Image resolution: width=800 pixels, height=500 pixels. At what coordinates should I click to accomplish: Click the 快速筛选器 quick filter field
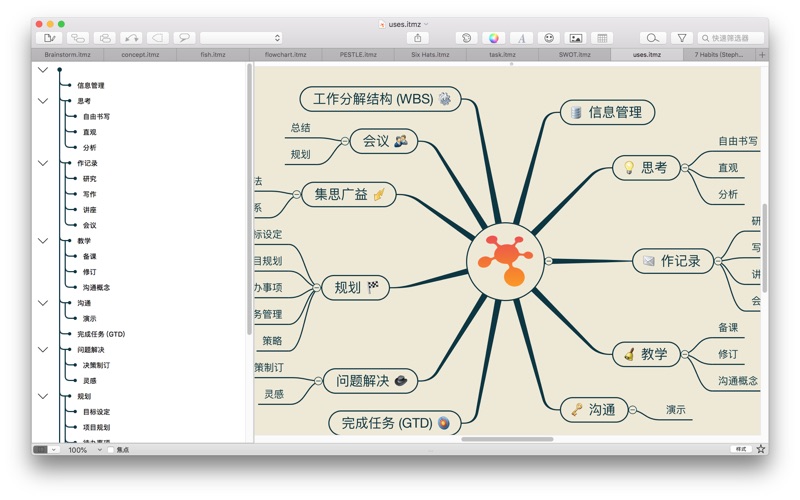[731, 38]
